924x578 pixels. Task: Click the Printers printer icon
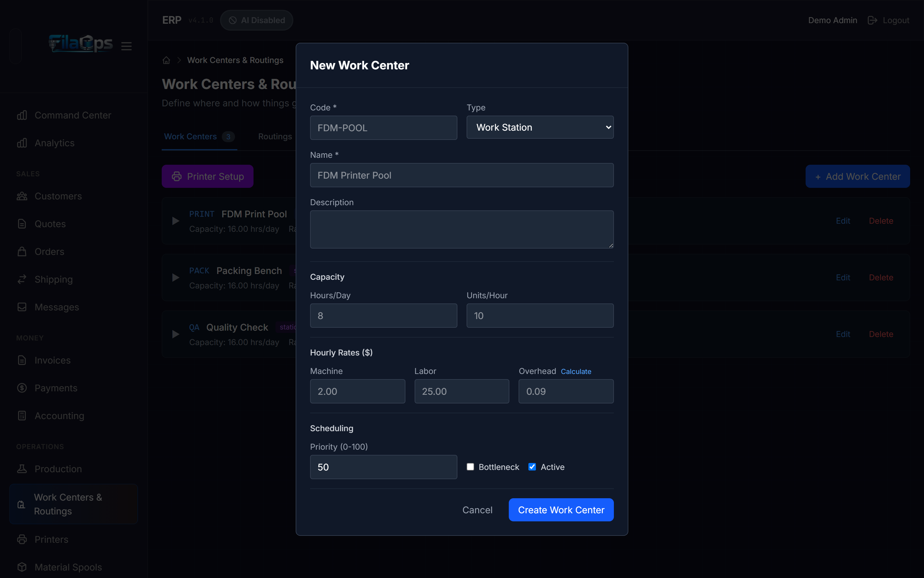(x=22, y=539)
